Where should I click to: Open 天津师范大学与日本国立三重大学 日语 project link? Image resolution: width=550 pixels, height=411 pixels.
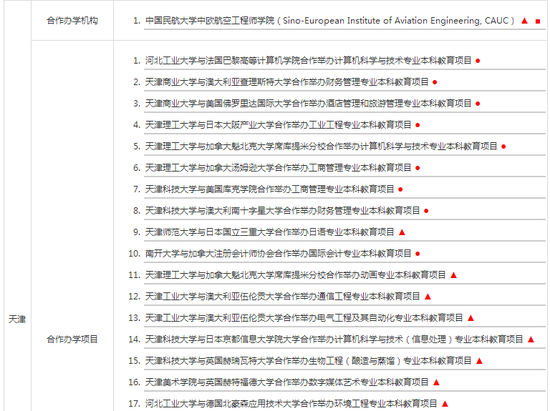pos(270,232)
